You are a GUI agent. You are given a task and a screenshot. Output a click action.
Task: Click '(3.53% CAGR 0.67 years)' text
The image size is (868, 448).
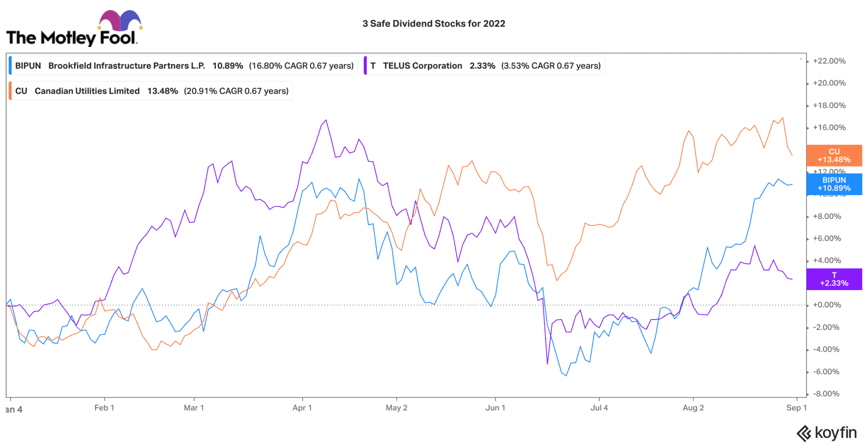point(551,66)
